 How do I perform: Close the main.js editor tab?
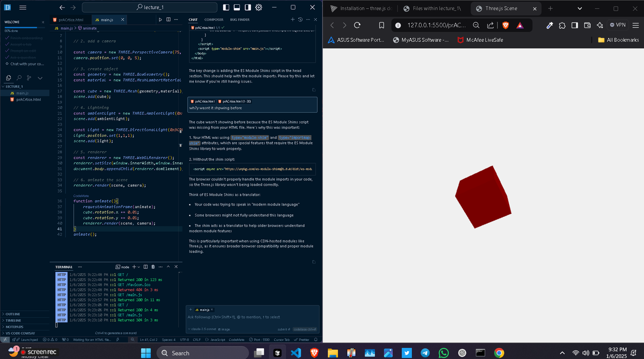123,19
